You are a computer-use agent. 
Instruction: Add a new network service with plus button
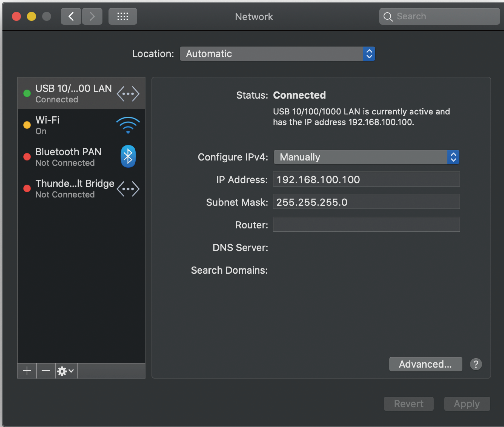(27, 371)
